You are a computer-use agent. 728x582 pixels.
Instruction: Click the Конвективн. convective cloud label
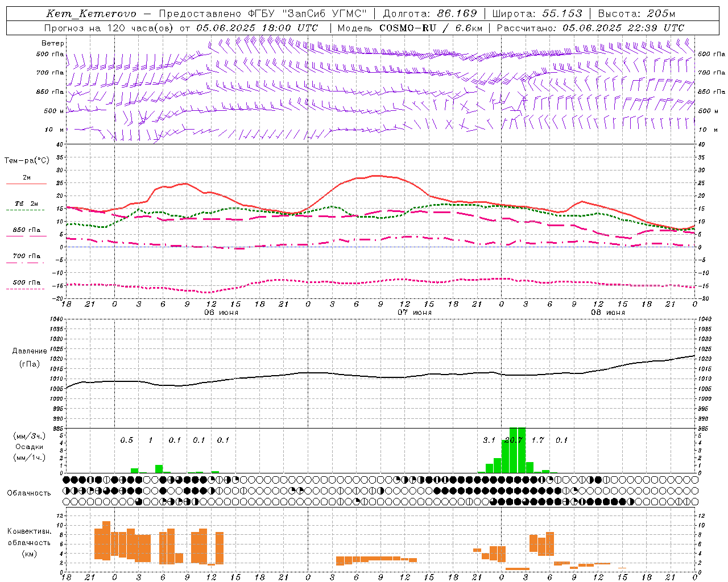click(29, 531)
